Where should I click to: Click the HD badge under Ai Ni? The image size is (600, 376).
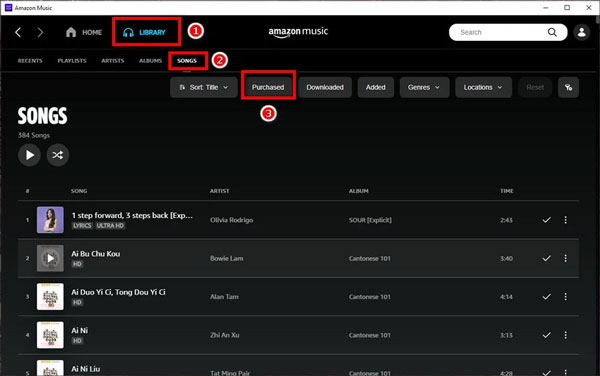coord(77,341)
